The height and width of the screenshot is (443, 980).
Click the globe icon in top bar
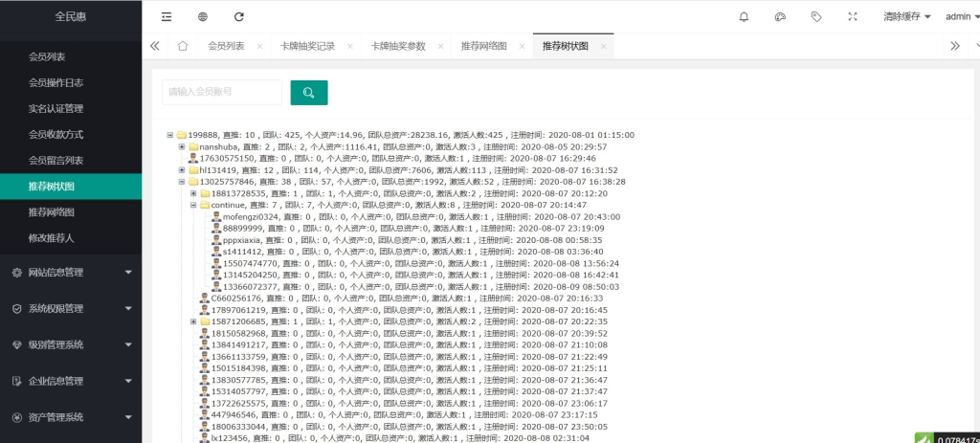click(203, 16)
